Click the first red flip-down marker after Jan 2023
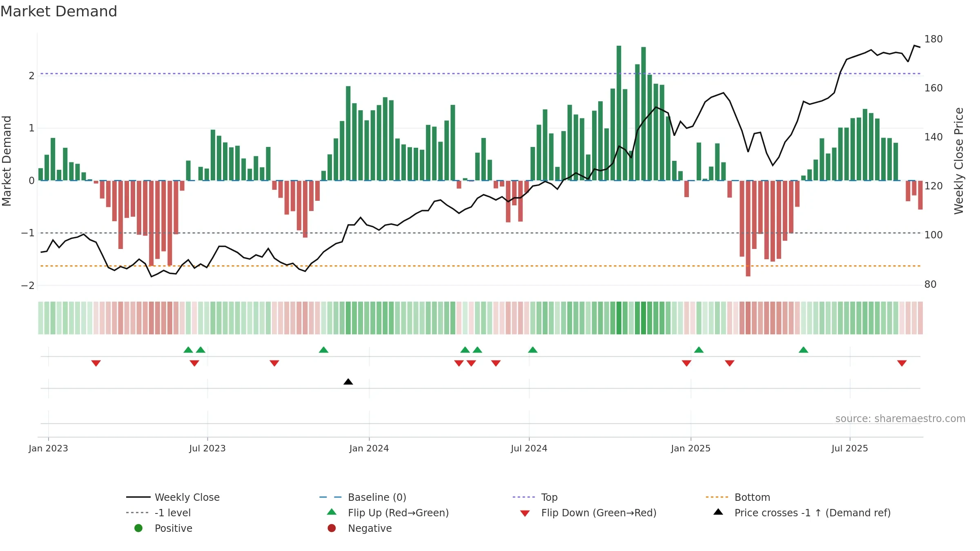 [x=96, y=363]
